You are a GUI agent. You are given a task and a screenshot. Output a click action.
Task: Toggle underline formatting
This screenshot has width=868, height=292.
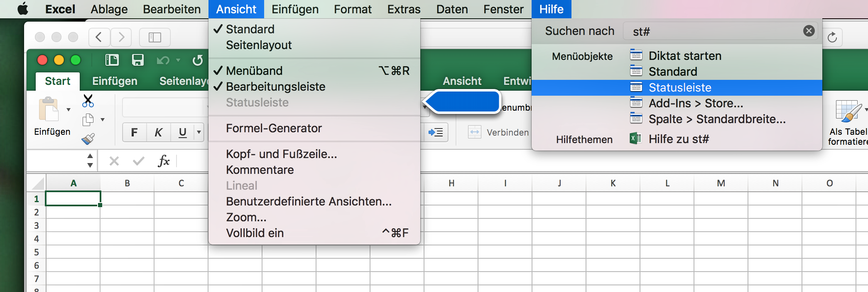point(182,133)
